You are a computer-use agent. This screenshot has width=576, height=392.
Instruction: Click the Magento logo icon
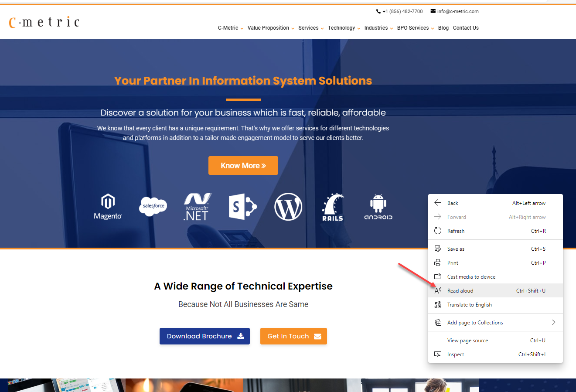108,206
